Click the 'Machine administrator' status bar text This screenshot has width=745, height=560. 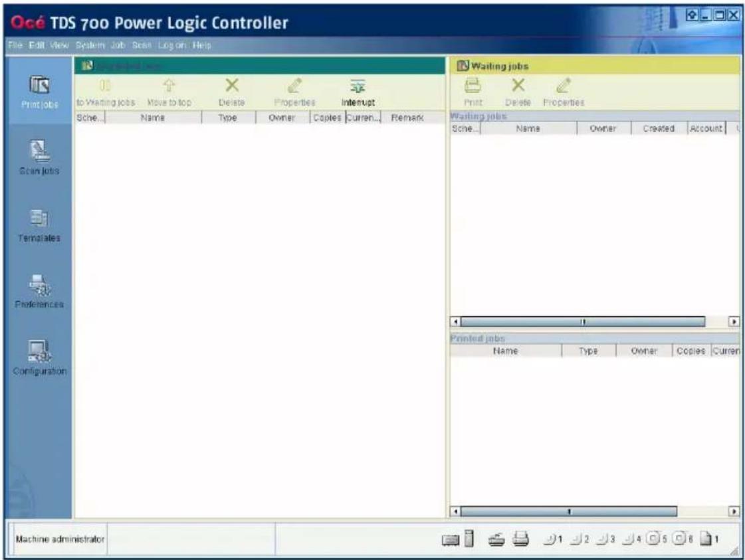point(60,539)
